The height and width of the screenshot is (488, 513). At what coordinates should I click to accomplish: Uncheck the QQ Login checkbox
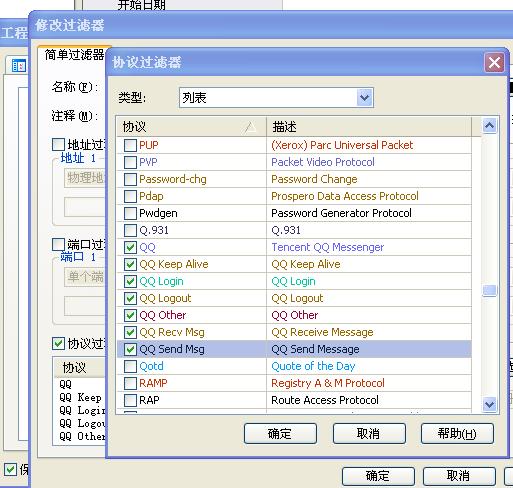coord(130,281)
